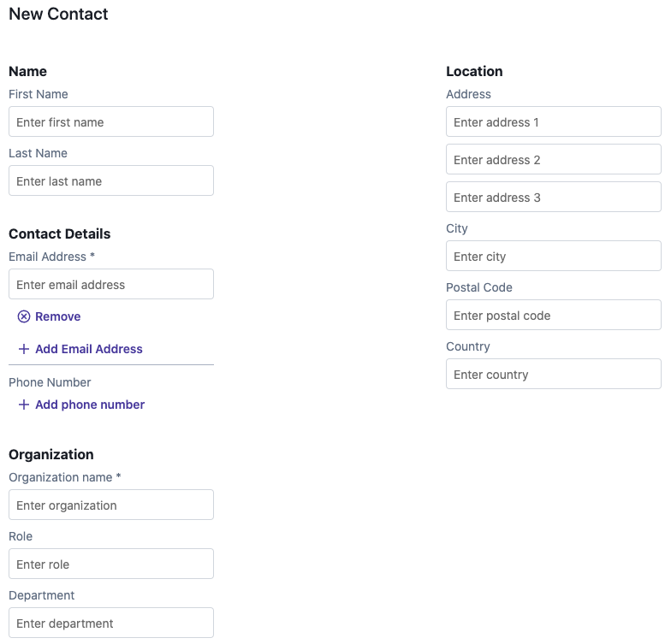Click the Enter address 2 field

tap(554, 159)
